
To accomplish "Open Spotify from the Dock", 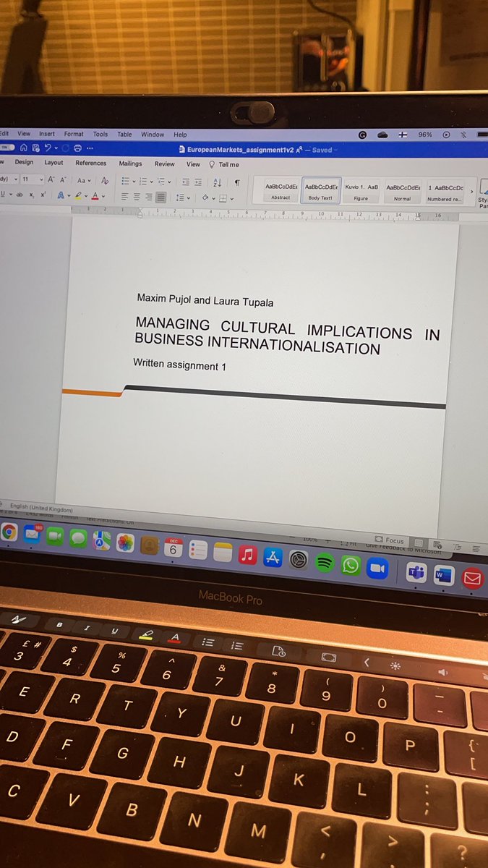I will click(x=325, y=563).
